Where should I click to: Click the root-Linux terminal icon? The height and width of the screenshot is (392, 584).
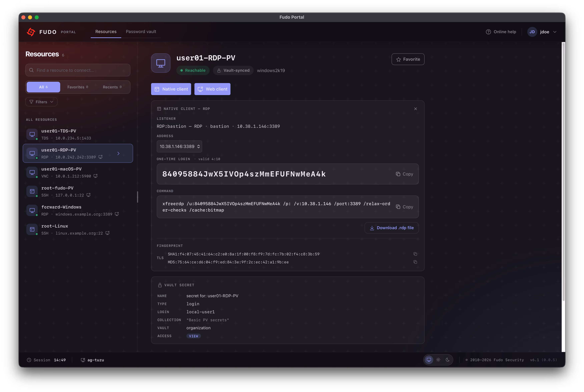(32, 229)
